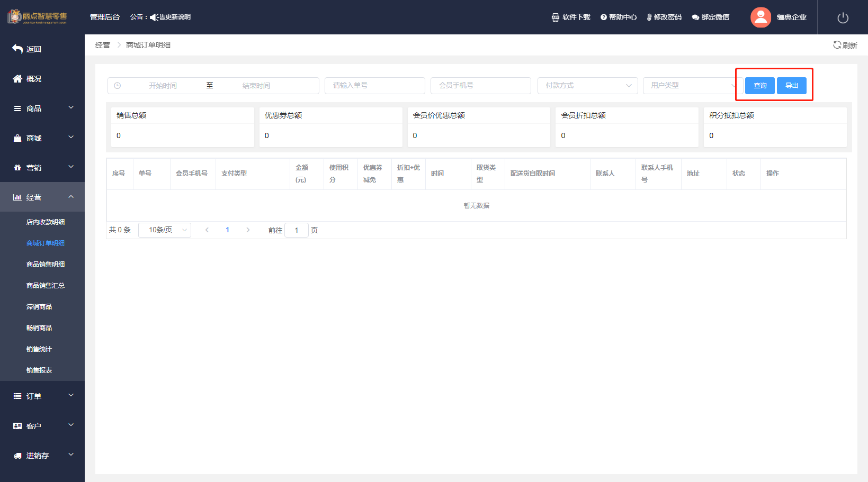Open 畅销商品 in the sidebar
The width and height of the screenshot is (868, 482).
pos(39,328)
